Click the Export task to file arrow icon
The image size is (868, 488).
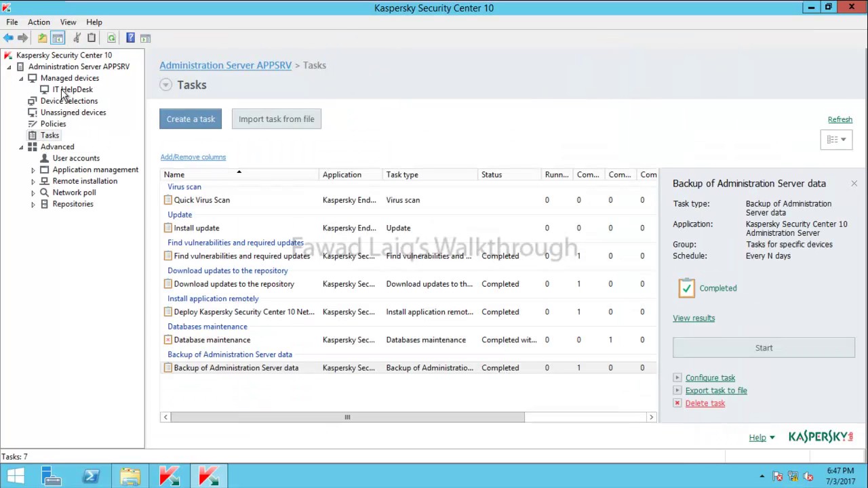click(x=677, y=390)
